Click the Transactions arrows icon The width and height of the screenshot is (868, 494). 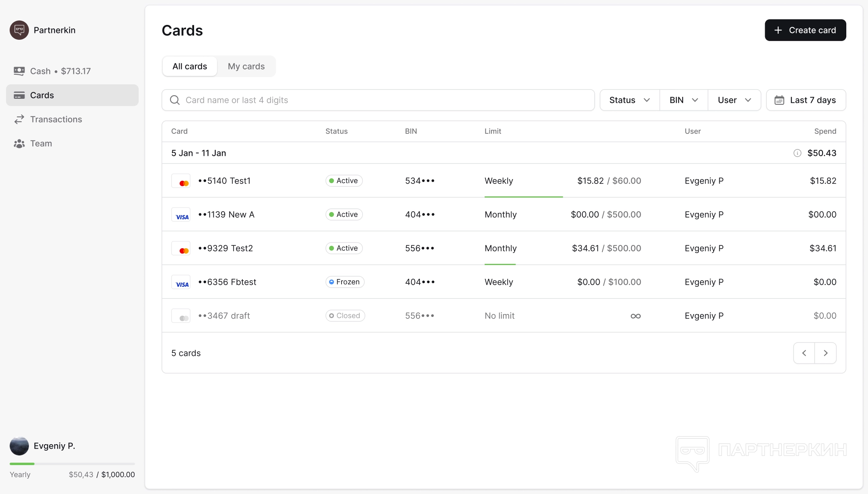coord(19,119)
